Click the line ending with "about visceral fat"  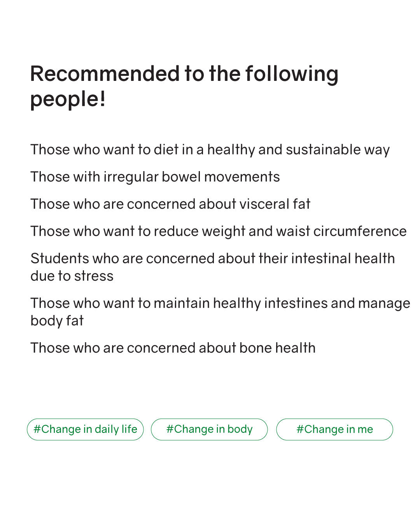pyautogui.click(x=170, y=204)
